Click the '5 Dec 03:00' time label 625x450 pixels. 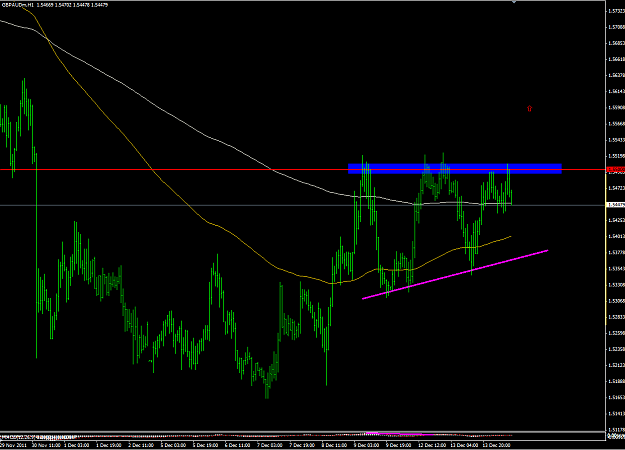pos(173,445)
